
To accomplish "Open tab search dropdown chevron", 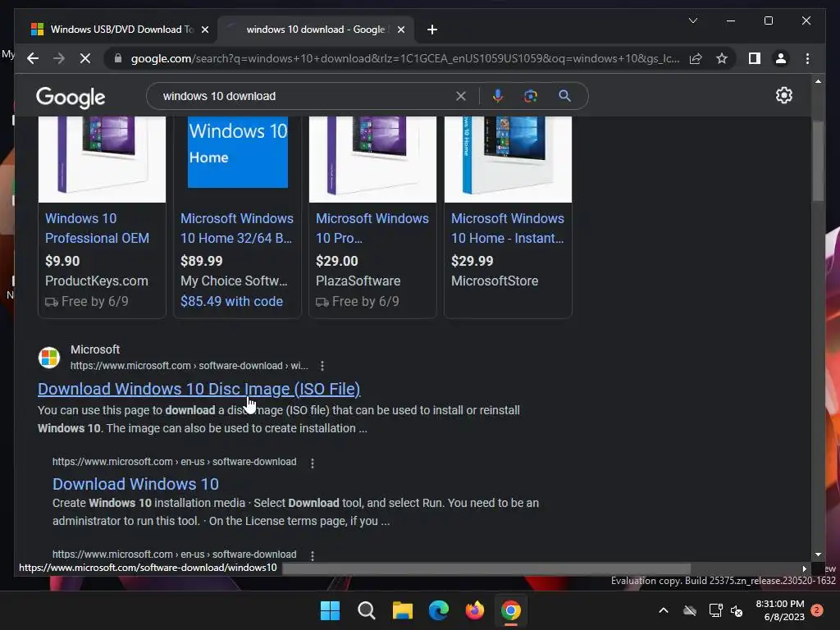I will [692, 21].
